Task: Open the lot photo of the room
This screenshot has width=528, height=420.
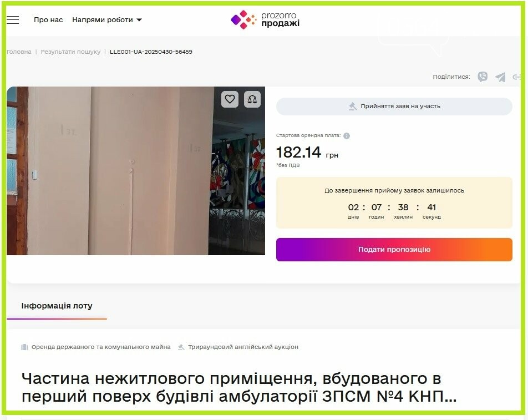Action: (136, 171)
